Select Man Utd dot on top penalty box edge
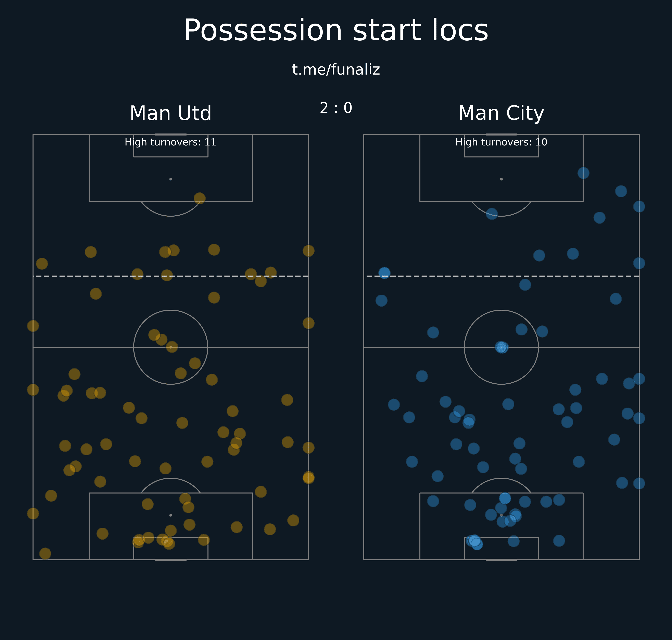672x640 pixels. pyautogui.click(x=200, y=198)
